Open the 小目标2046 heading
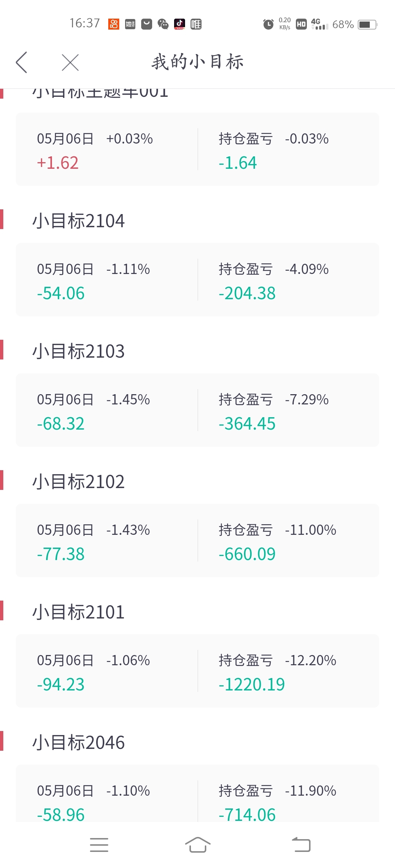395x868 pixels. [x=79, y=743]
